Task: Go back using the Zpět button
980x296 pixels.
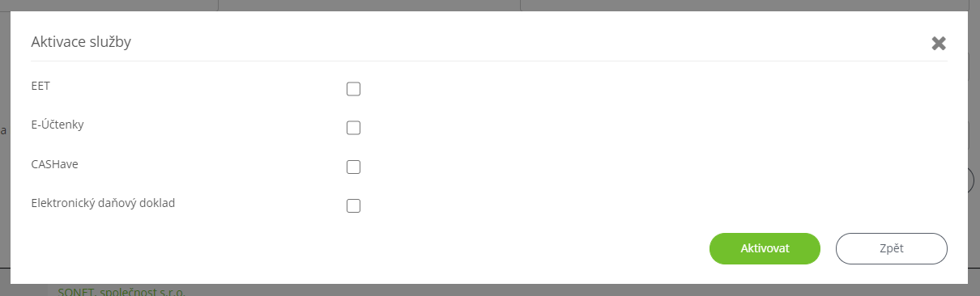Action: coord(891,248)
